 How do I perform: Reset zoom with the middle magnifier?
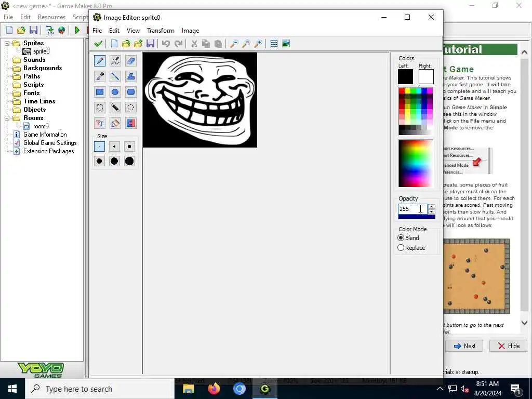pos(246,44)
